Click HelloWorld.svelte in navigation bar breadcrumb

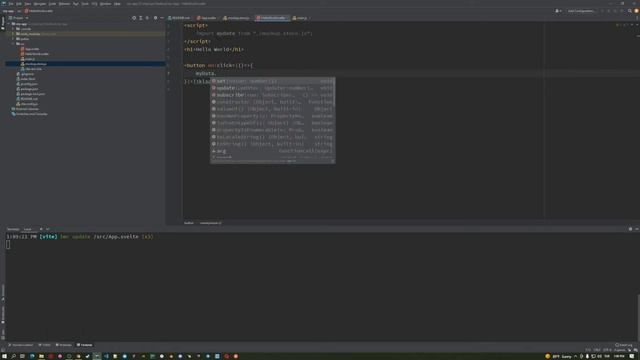point(39,11)
